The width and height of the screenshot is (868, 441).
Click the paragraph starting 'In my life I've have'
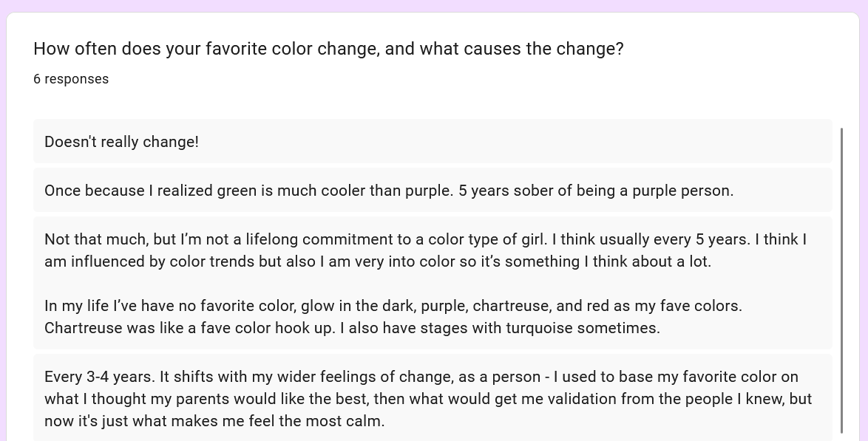click(x=393, y=316)
